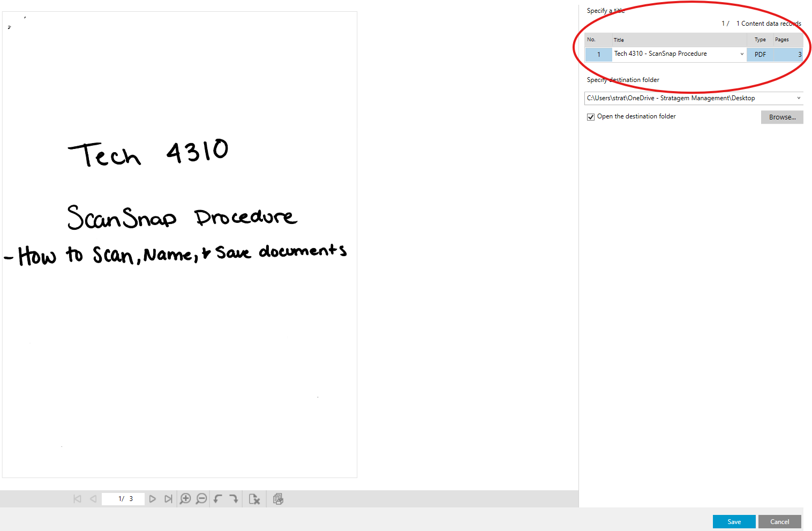Screen dimensions: 812x531
Task: Zoom in on the scanned page
Action: click(x=185, y=499)
